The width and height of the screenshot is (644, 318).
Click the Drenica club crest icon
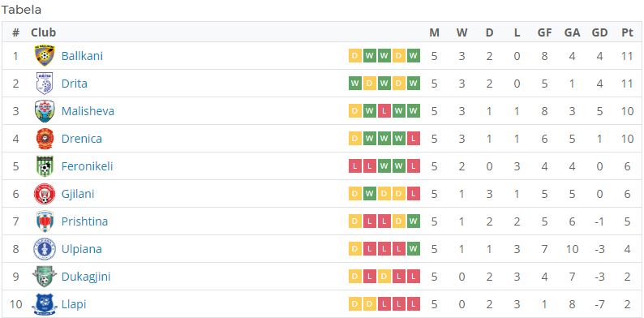pos(45,139)
